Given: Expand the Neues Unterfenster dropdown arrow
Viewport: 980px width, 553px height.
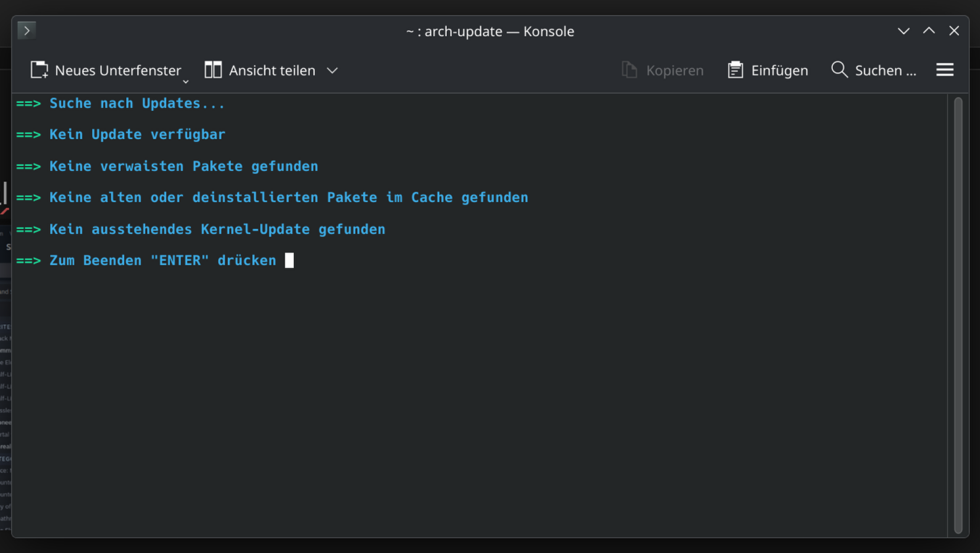Looking at the screenshot, I should coord(185,81).
